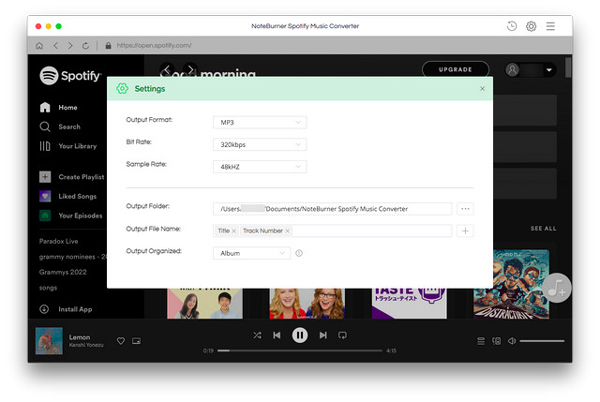Open Liked Songs in sidebar

pyautogui.click(x=68, y=196)
